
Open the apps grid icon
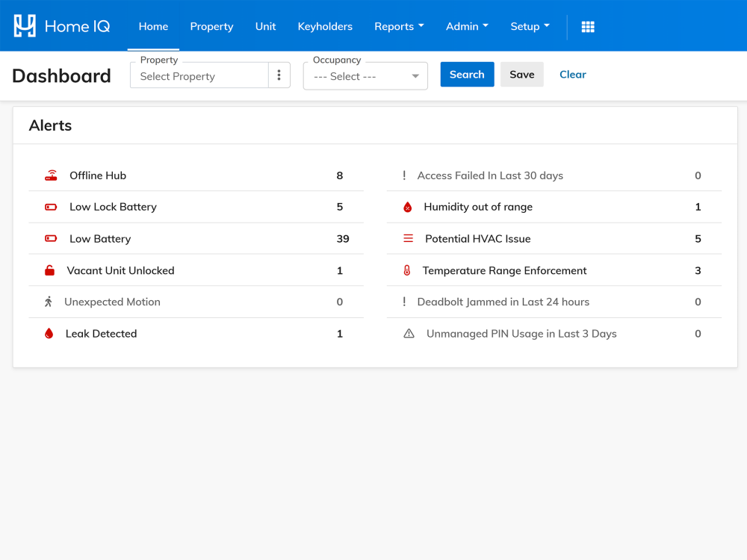point(588,27)
